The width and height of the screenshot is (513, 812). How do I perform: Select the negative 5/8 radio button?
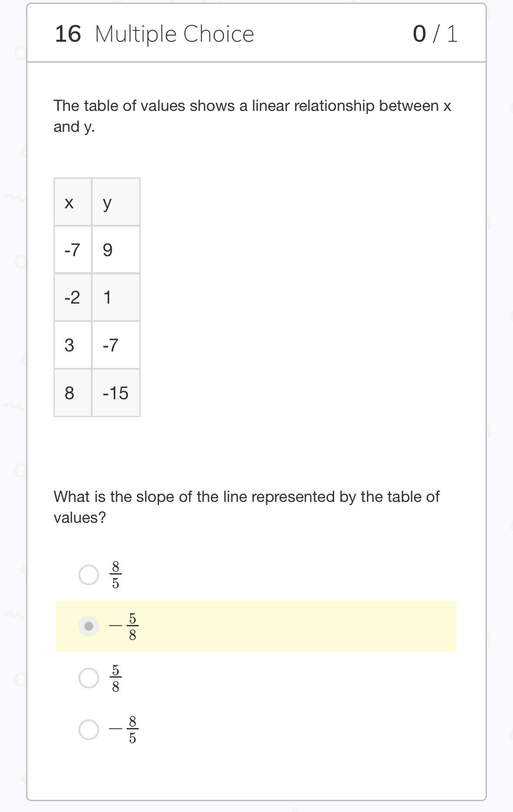tap(89, 626)
